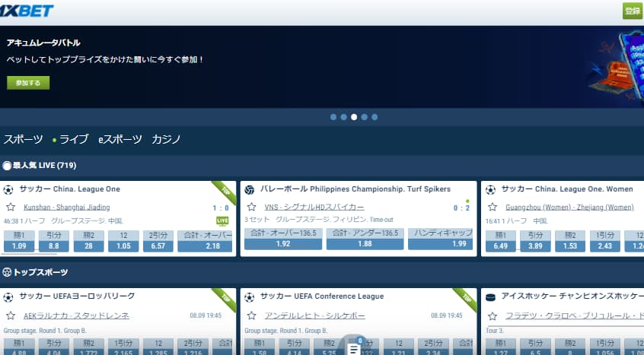This screenshot has width=644, height=355.
Task: Click volleyball icon for Philippines Championship
Action: tap(250, 190)
